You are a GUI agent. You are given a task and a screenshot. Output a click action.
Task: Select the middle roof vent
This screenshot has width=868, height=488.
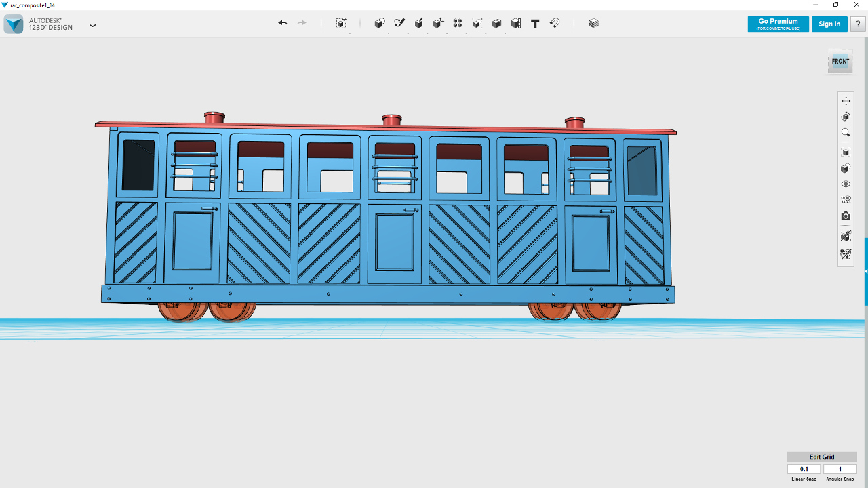tap(391, 121)
